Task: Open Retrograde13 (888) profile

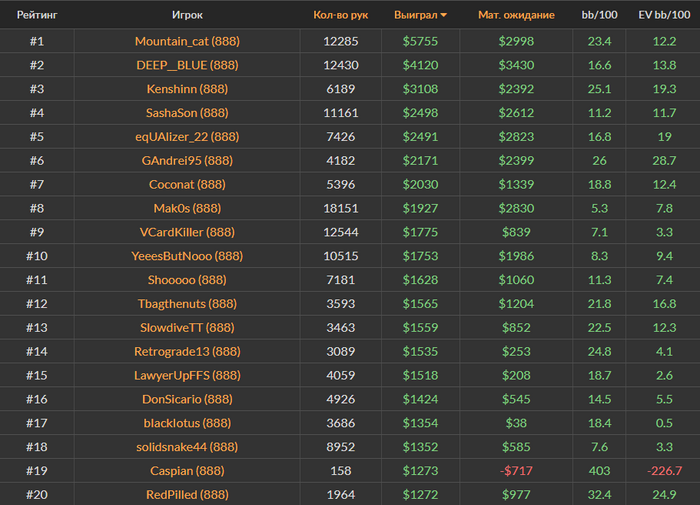Action: tap(187, 351)
